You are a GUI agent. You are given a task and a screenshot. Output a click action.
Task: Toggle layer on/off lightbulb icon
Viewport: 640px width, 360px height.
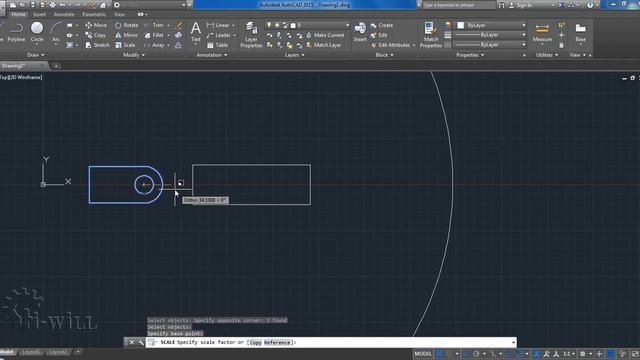pyautogui.click(x=269, y=25)
